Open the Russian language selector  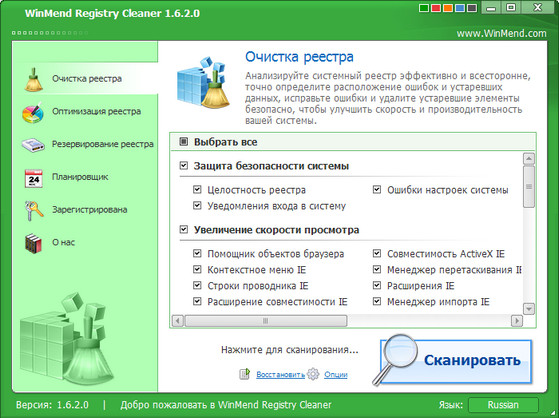503,405
